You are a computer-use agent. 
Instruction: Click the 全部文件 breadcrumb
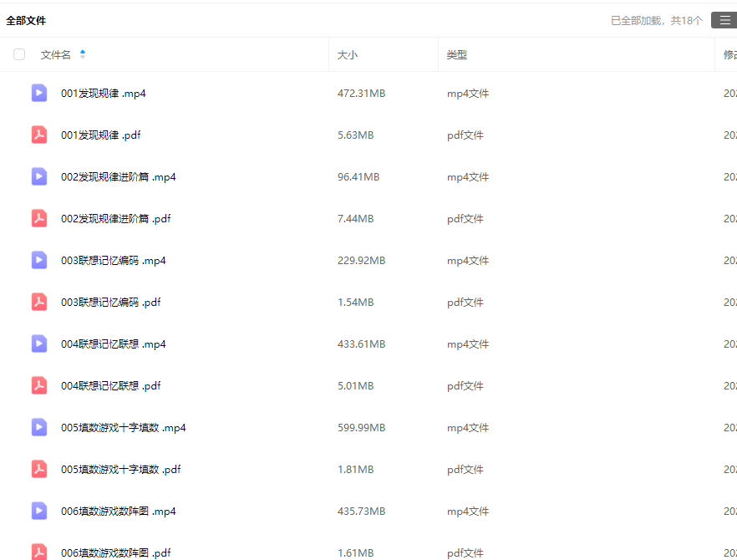[26, 20]
